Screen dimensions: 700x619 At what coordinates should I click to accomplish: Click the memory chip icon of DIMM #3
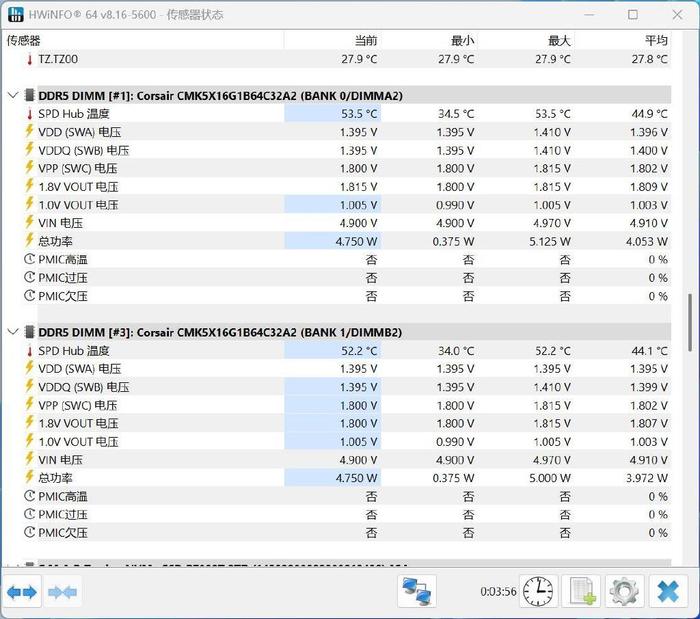tap(29, 332)
